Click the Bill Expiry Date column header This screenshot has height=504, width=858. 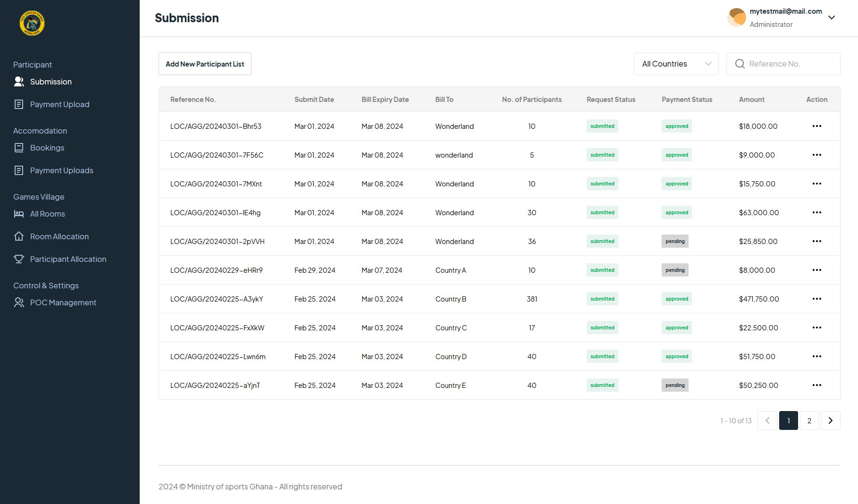[385, 100]
